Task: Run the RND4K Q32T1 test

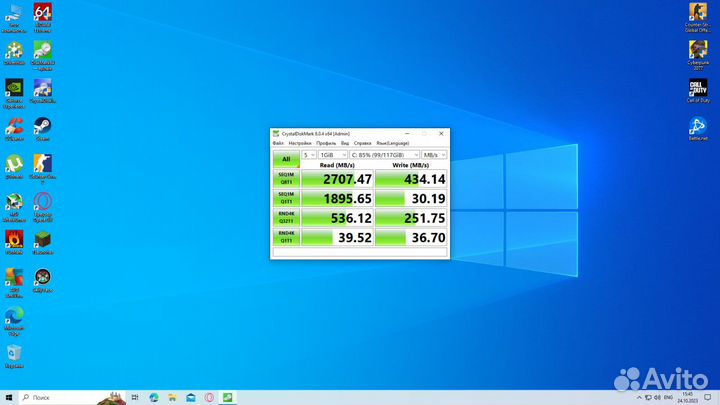Action: tap(286, 218)
